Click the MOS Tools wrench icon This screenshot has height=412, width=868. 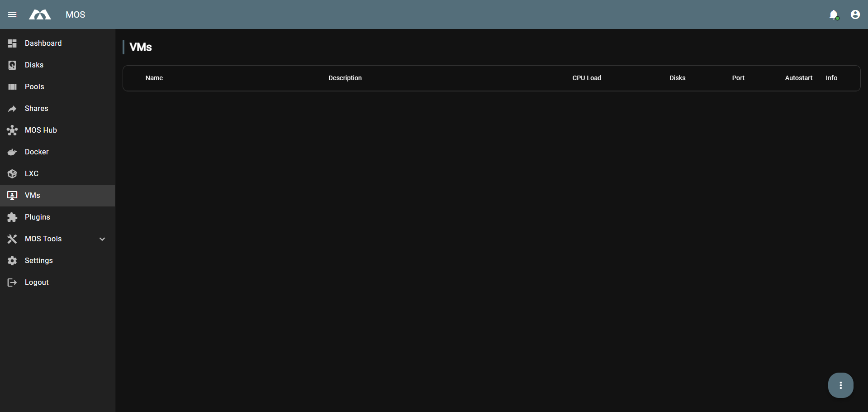click(12, 239)
